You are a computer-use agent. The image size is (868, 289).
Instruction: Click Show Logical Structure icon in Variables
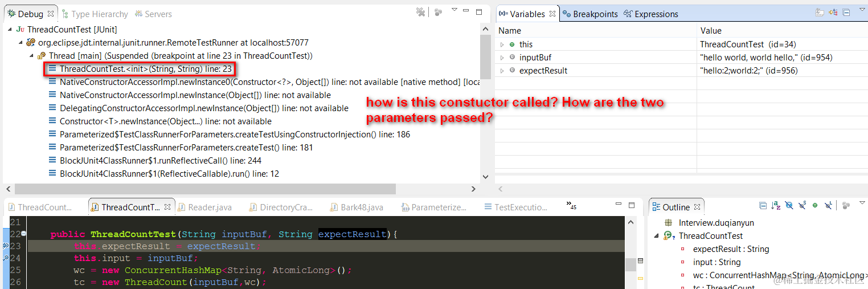[833, 12]
